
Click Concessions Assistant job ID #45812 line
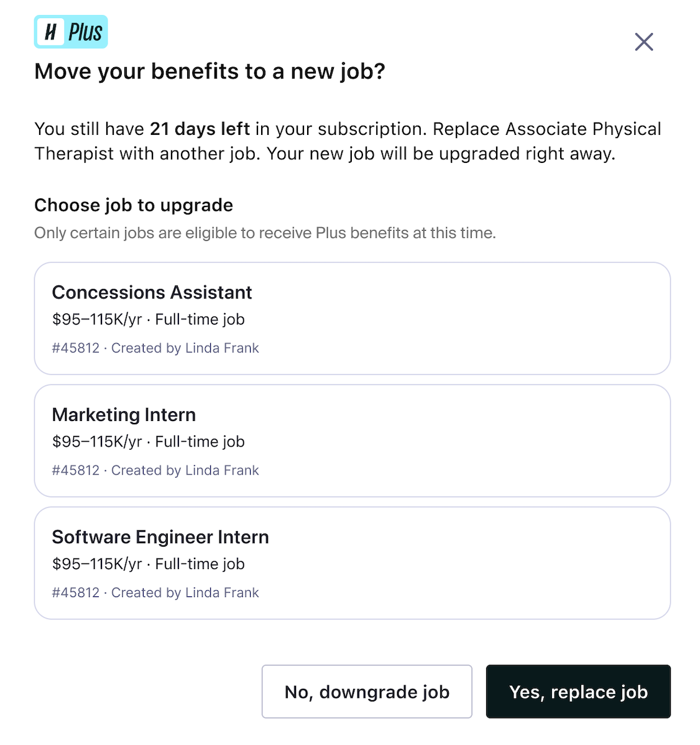point(155,348)
